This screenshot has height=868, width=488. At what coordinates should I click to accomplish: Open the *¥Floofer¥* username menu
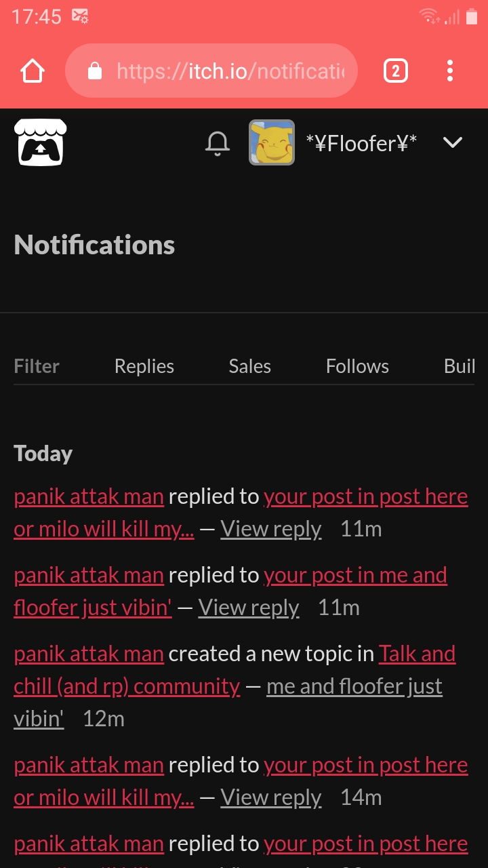tap(361, 143)
